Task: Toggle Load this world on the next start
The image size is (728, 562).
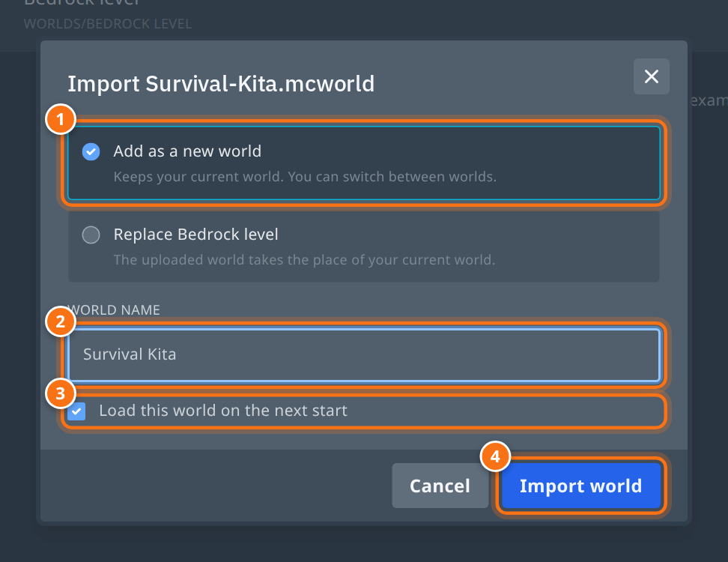Action: pos(76,411)
